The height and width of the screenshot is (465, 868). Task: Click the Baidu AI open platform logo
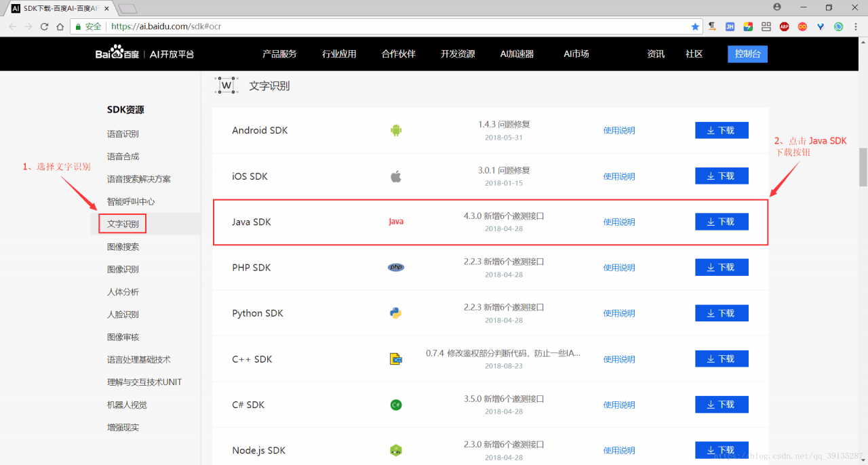144,54
